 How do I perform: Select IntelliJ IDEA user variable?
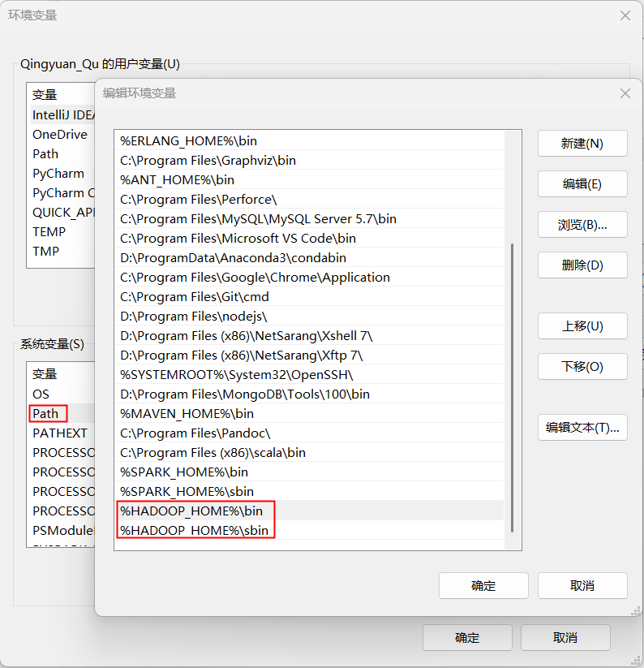63,115
